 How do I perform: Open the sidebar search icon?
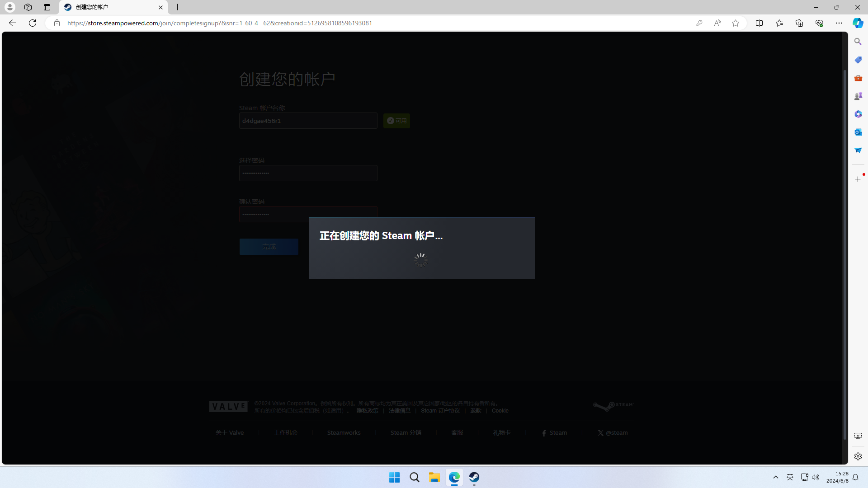858,42
